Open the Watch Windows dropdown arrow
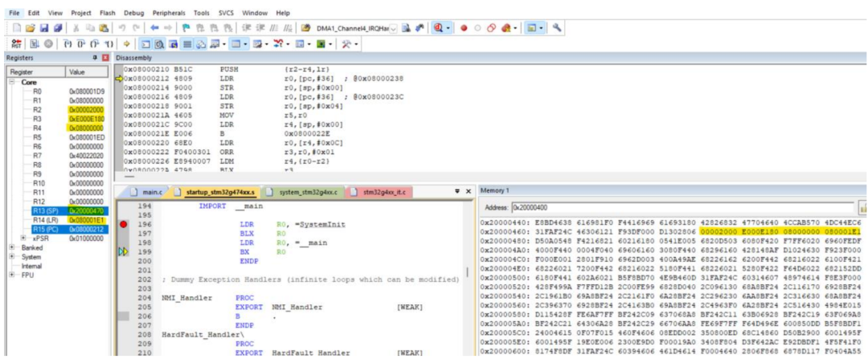Image resolution: width=868 pixels, height=359 pixels. click(x=224, y=43)
